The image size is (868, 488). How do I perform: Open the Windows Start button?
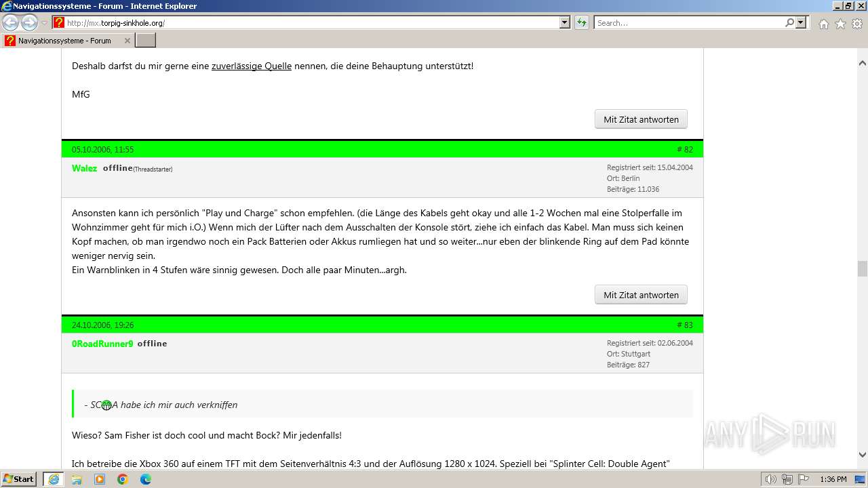coord(18,479)
